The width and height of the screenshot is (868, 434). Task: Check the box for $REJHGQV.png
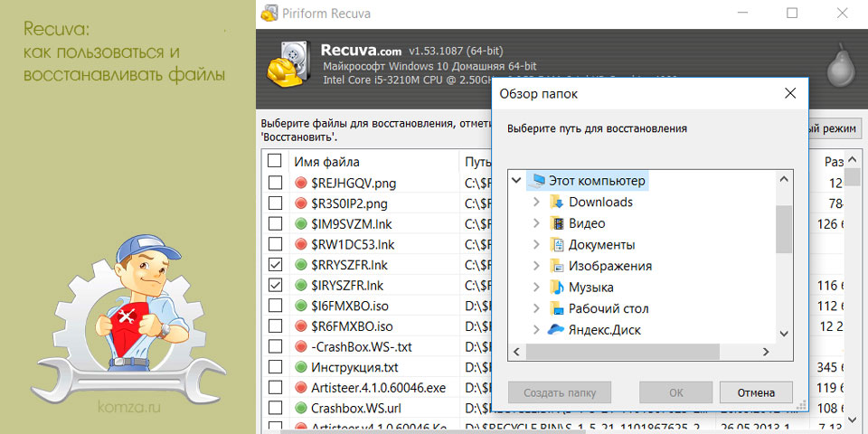(275, 182)
